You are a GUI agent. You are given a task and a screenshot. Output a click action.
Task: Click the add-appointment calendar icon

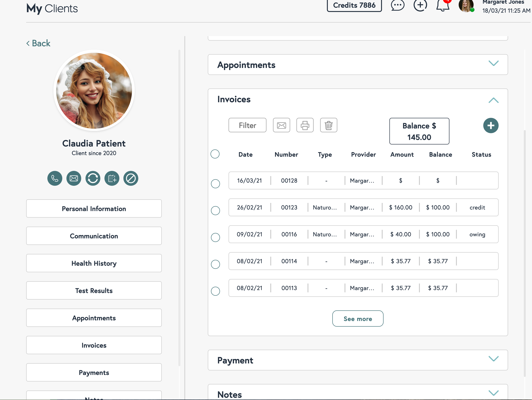pyautogui.click(x=112, y=178)
